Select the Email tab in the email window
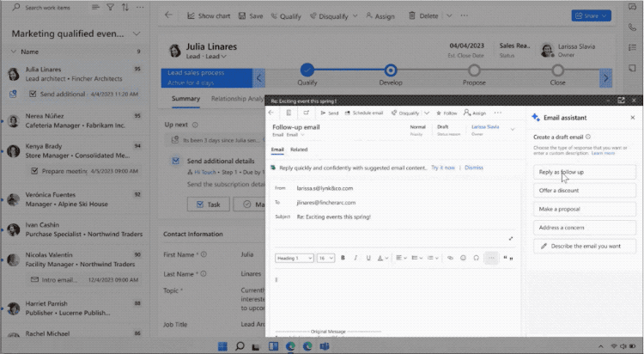 click(277, 150)
